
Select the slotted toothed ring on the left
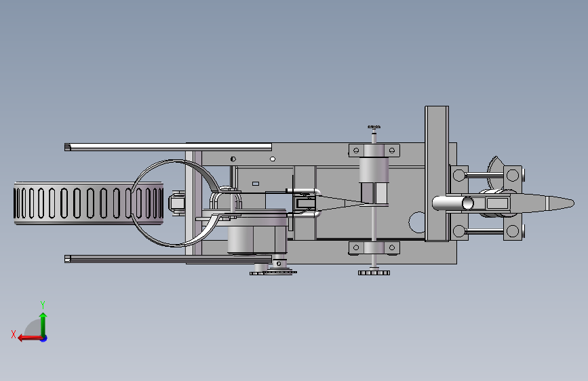[88, 203]
